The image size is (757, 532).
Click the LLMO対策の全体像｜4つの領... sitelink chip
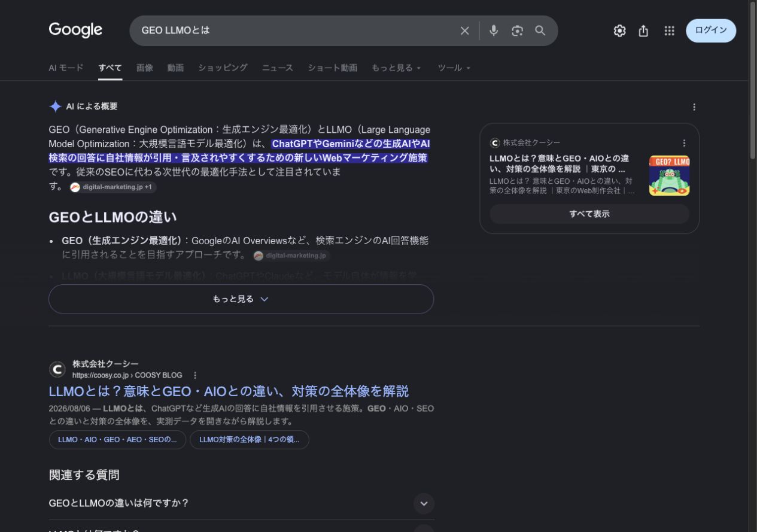pos(250,440)
